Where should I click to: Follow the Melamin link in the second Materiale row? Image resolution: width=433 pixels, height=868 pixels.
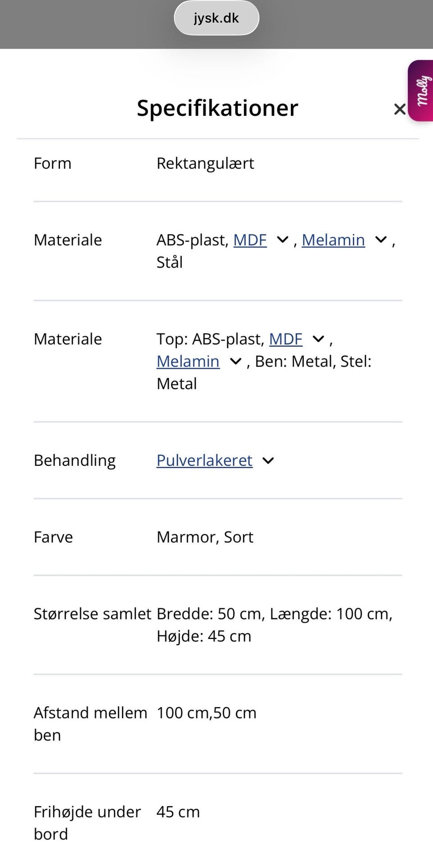[188, 361]
